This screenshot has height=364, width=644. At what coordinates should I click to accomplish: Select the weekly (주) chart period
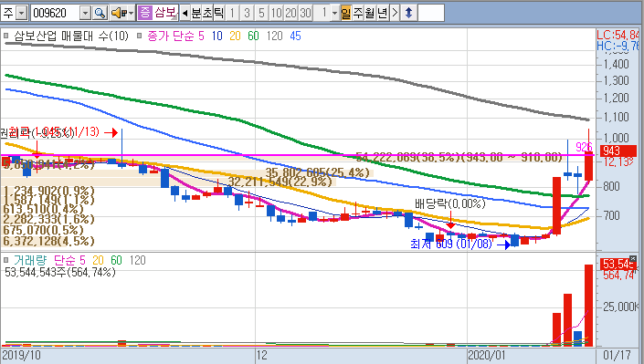click(x=358, y=13)
